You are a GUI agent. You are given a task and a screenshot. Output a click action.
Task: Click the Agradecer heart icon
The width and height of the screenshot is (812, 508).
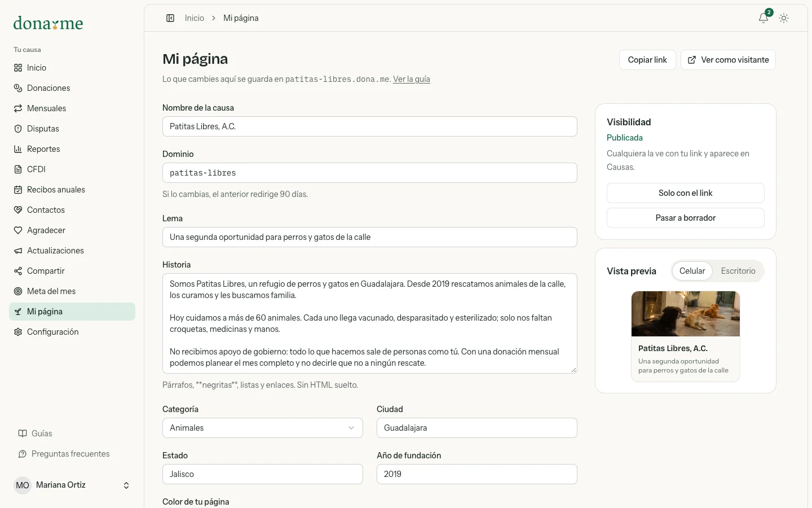click(x=18, y=230)
